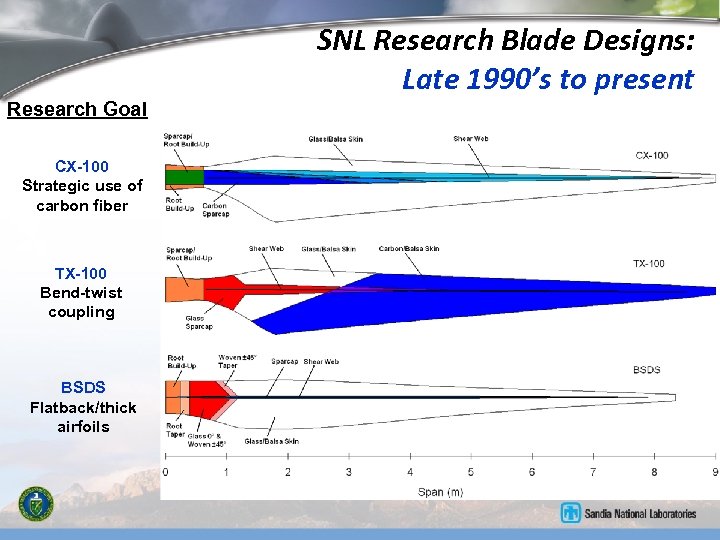Click the '6' tick on span axis
720x540 pixels.
point(532,472)
